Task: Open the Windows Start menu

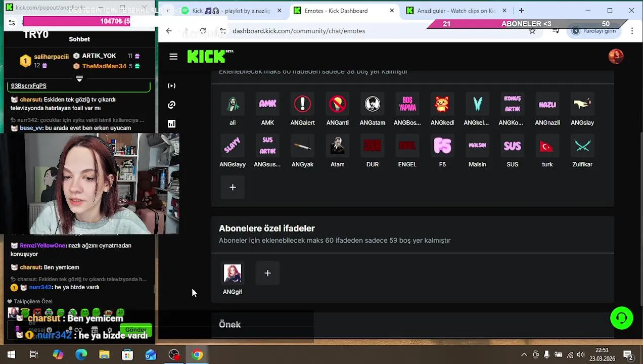Action: [11, 355]
